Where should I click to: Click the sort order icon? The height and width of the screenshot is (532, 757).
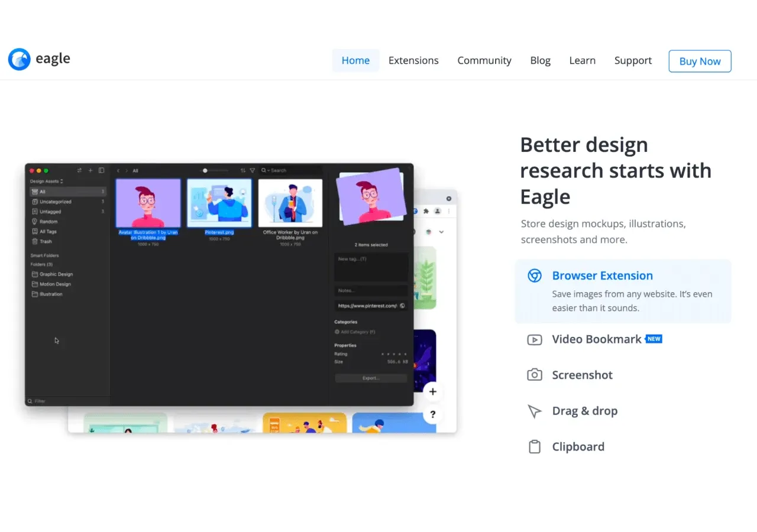click(243, 170)
